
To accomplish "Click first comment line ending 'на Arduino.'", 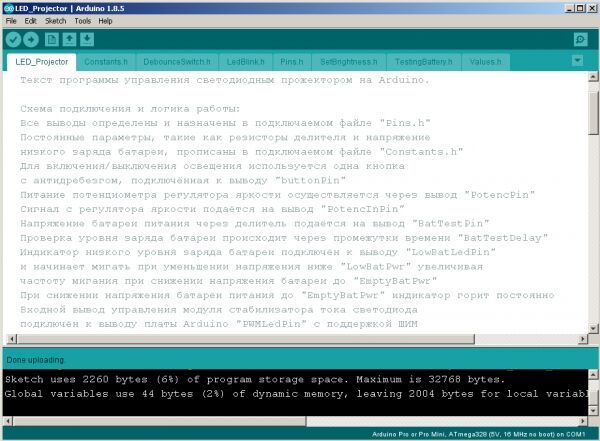I will [225, 80].
